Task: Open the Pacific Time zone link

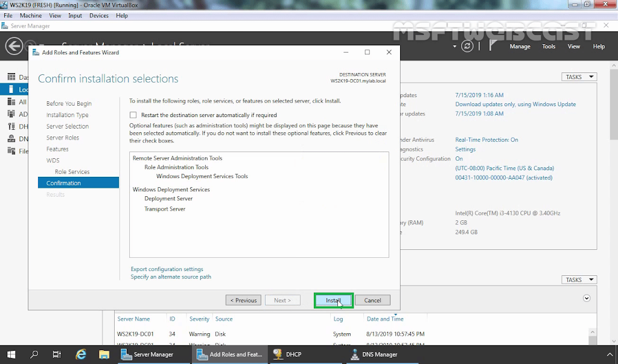Action: [x=505, y=168]
